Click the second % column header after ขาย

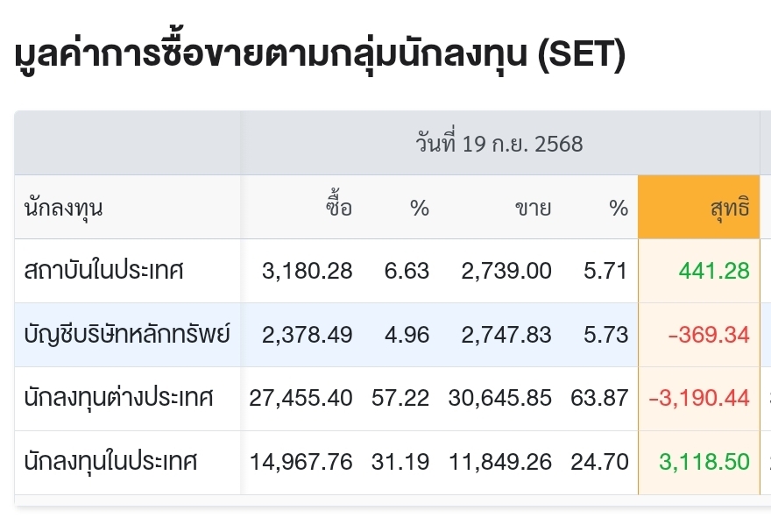point(619,208)
